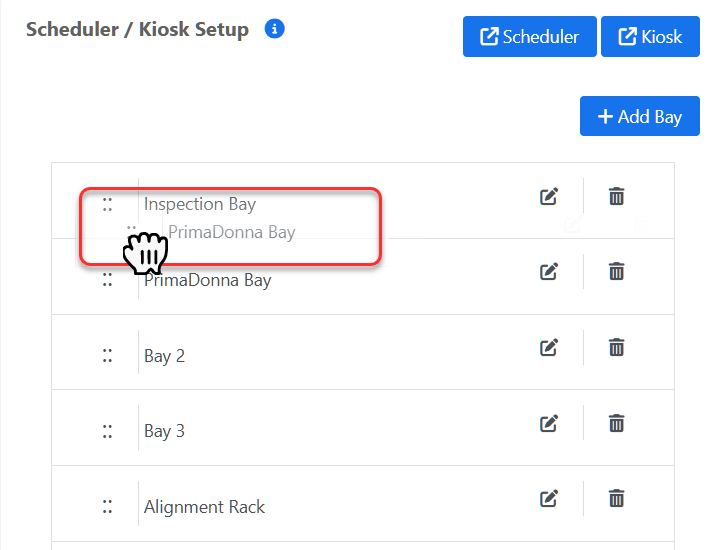The image size is (719, 550).
Task: Grab the Bay 2 drag handle
Action: point(107,356)
